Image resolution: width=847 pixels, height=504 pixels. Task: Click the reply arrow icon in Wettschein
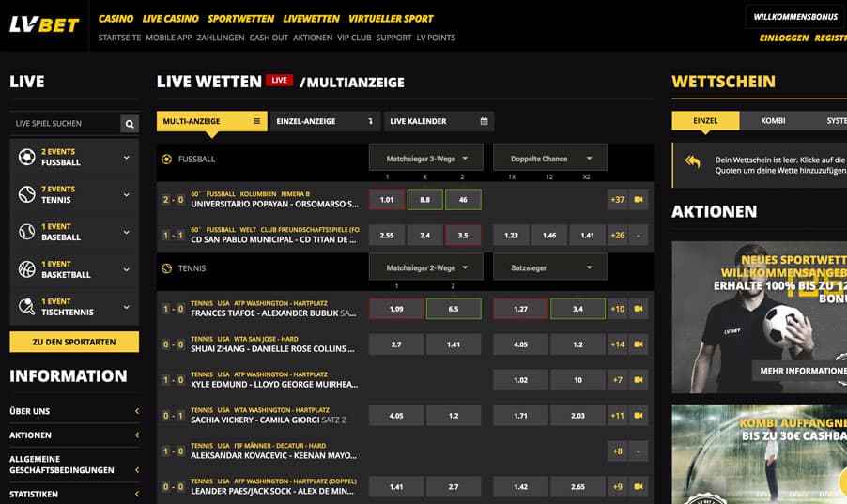pyautogui.click(x=692, y=161)
